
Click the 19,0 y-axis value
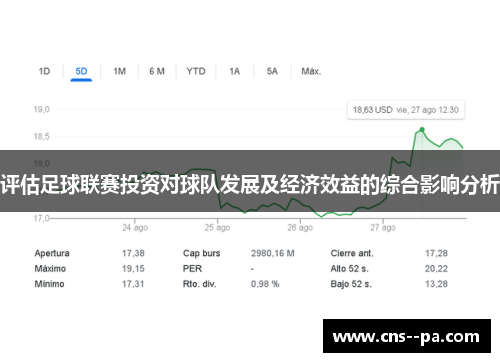(x=42, y=109)
